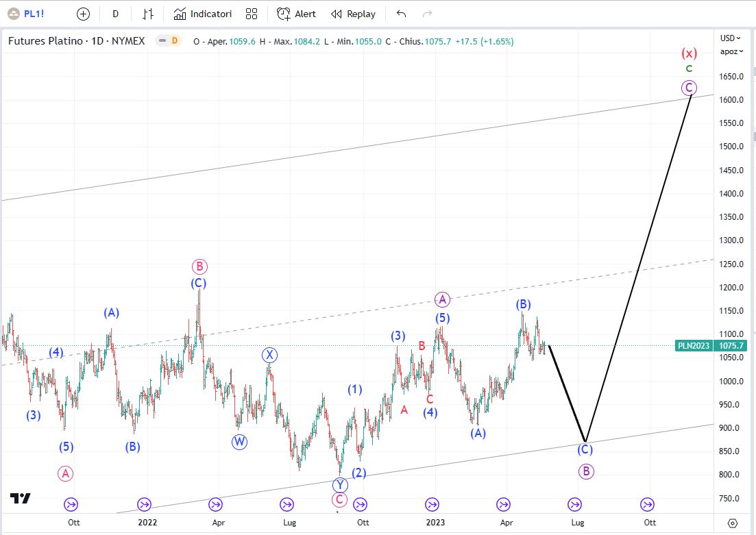756x535 pixels.
Task: Click the contract rollover marker above 2022
Action: click(x=144, y=505)
